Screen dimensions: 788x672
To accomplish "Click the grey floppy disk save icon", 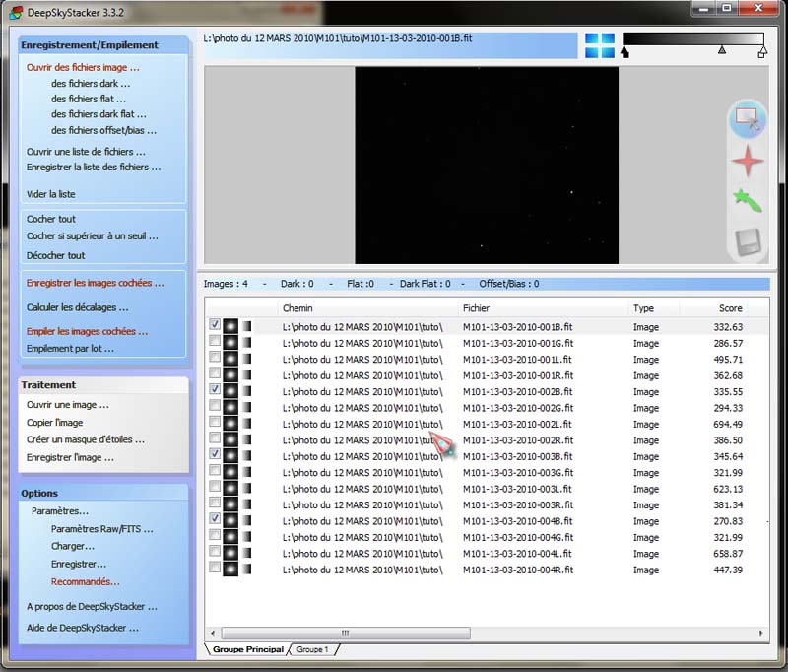I will coord(748,241).
